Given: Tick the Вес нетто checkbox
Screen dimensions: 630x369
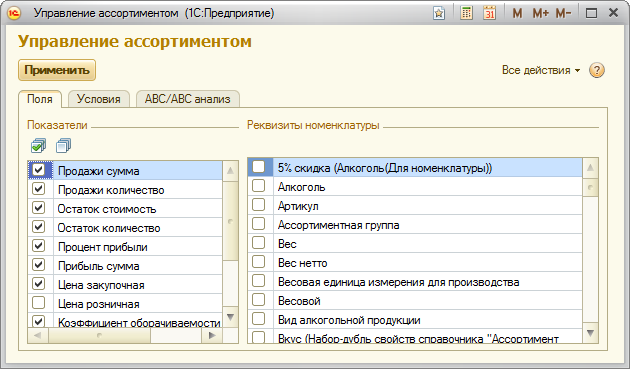Looking at the screenshot, I should click(x=258, y=262).
